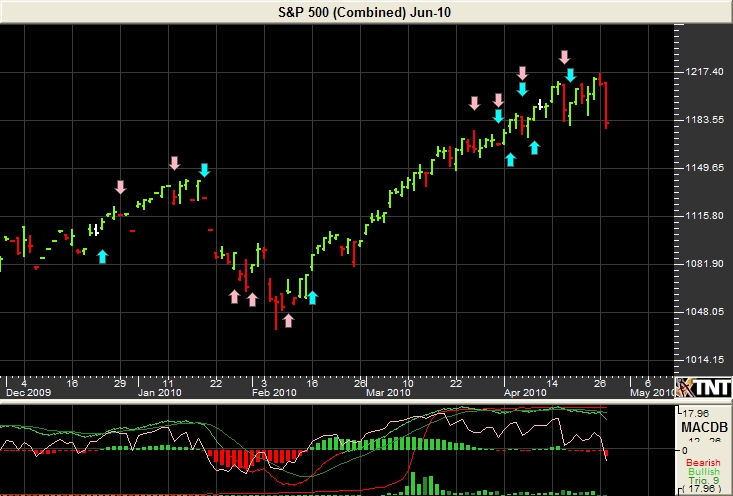Click the May 2010 date axis label
Image resolution: width=733 pixels, height=496 pixels.
coord(653,392)
